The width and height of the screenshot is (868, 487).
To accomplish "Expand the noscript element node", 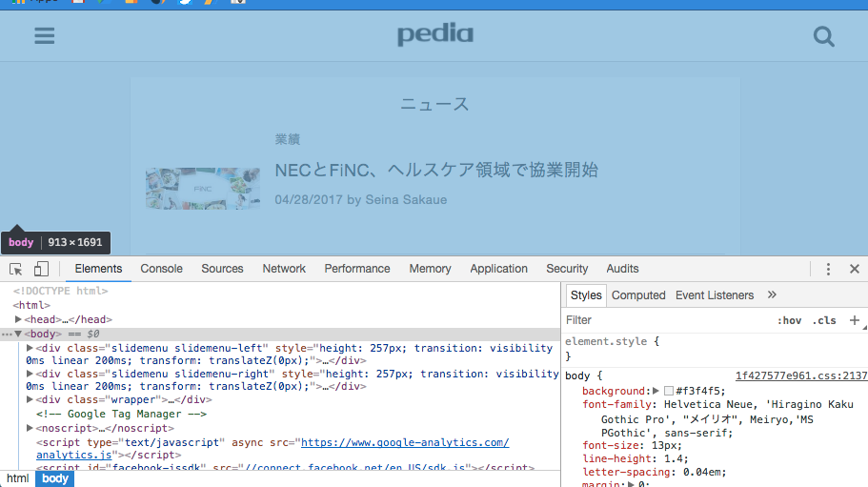I will click(x=30, y=428).
